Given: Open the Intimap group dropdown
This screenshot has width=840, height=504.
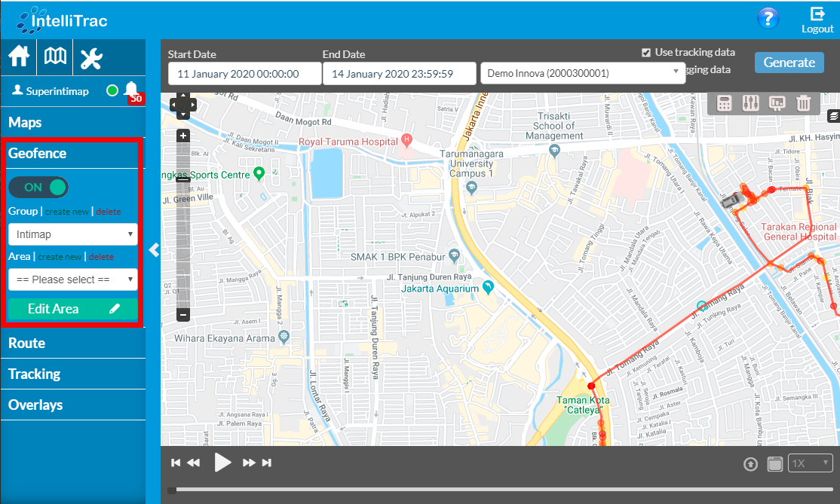Looking at the screenshot, I should [x=72, y=234].
